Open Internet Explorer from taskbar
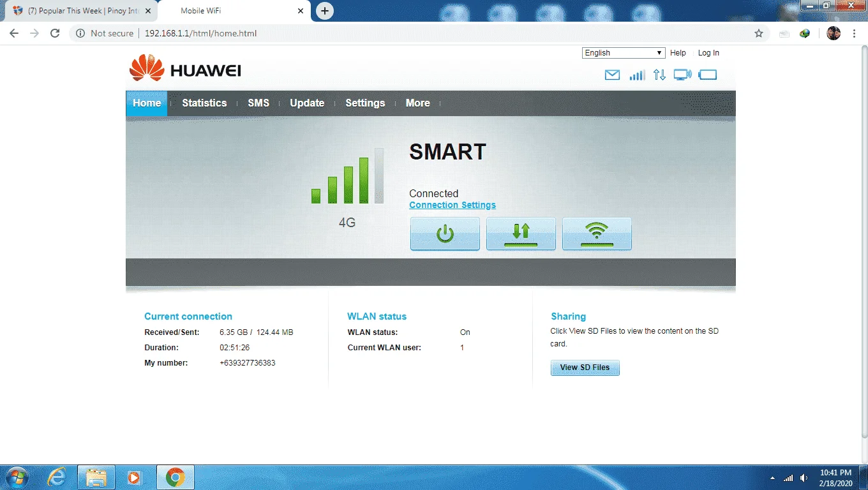Screen dimensions: 868x490 57,477
